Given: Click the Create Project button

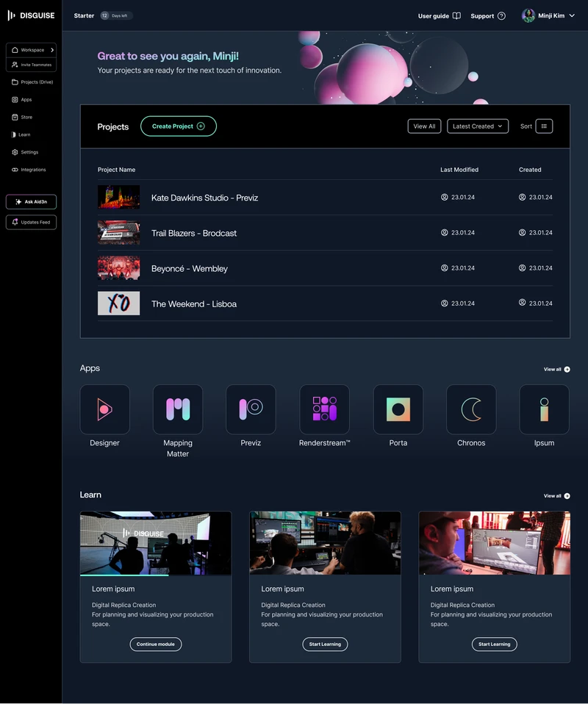Looking at the screenshot, I should [x=179, y=126].
